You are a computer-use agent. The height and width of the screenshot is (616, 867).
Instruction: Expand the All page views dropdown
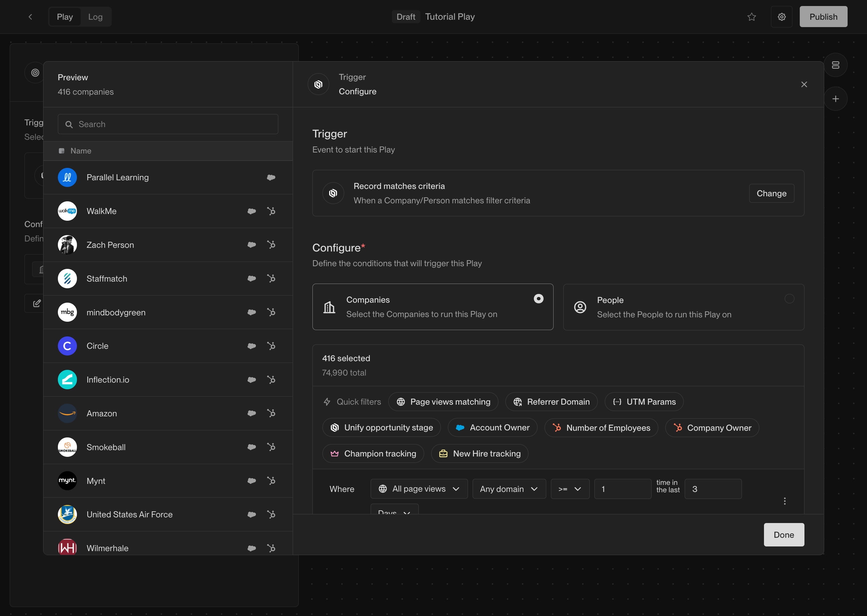[418, 489]
